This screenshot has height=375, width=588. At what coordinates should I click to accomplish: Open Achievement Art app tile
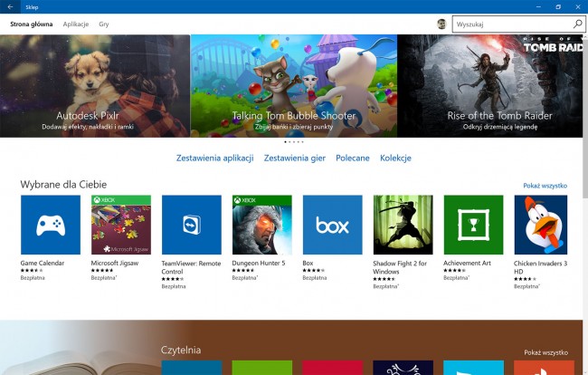point(473,225)
